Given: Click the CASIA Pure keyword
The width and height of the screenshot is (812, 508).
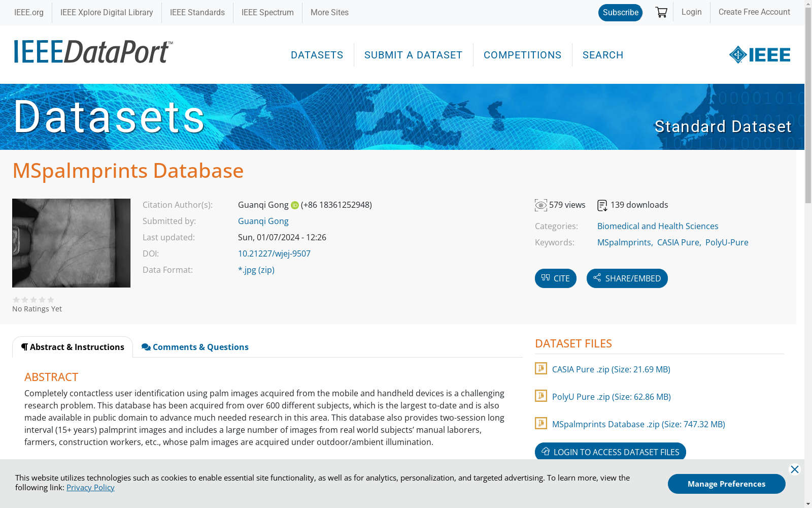Looking at the screenshot, I should pos(679,242).
